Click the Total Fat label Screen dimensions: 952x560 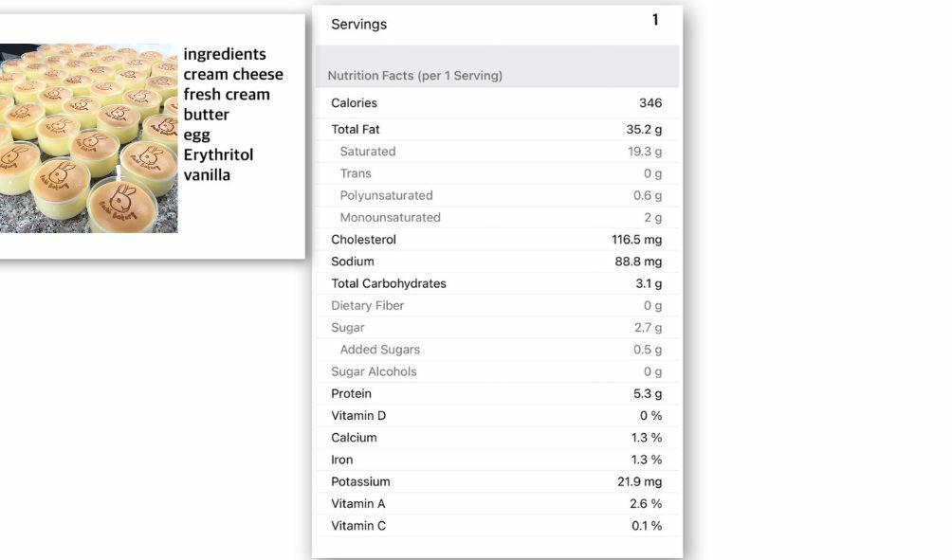pos(356,129)
